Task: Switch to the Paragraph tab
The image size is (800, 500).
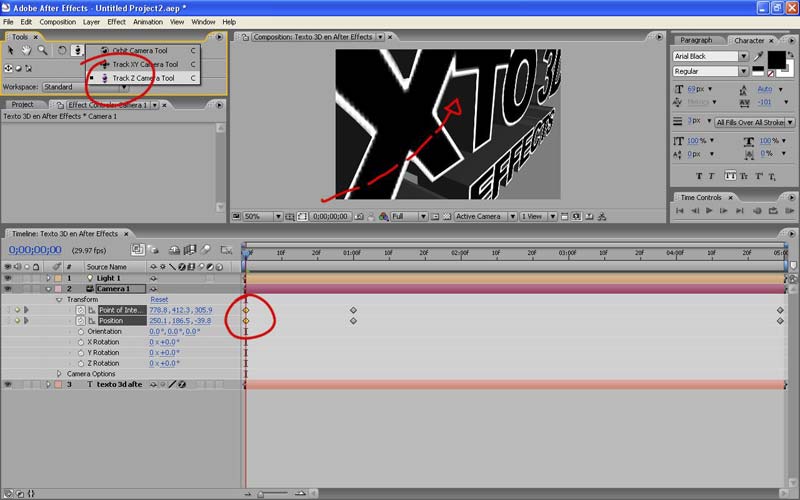Action: (696, 40)
